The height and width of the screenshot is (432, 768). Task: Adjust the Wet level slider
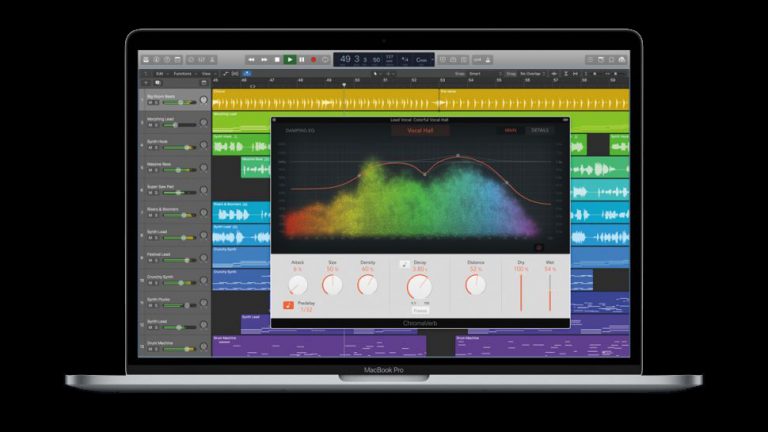[550, 292]
